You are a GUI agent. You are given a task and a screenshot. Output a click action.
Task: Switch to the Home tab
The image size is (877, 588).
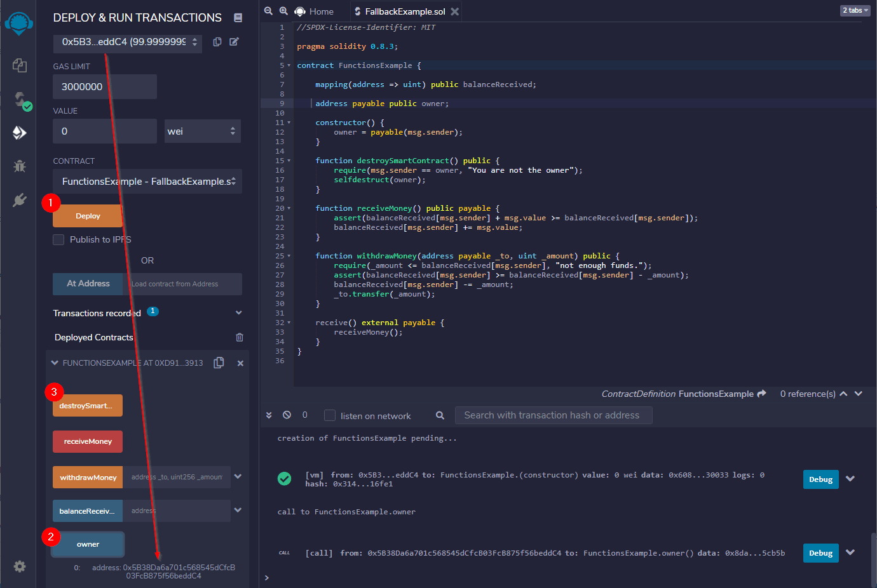pos(315,11)
